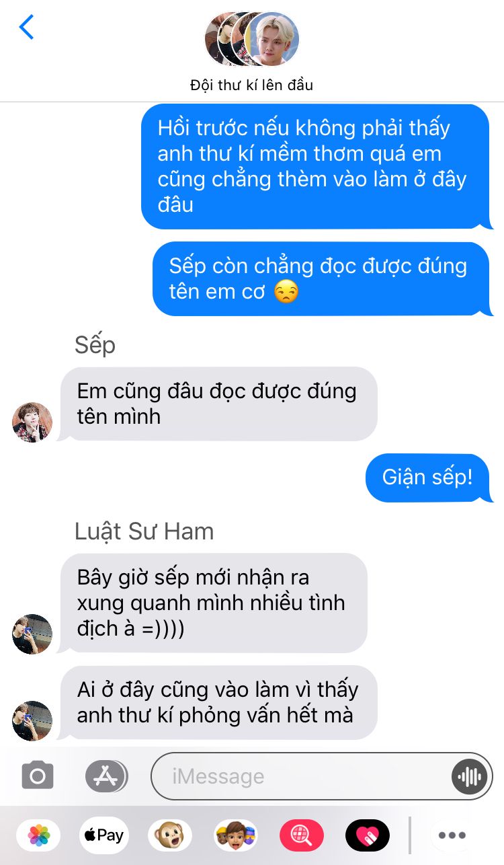504x865 pixels.
Task: Open Memoji stickers icon
Action: (236, 835)
